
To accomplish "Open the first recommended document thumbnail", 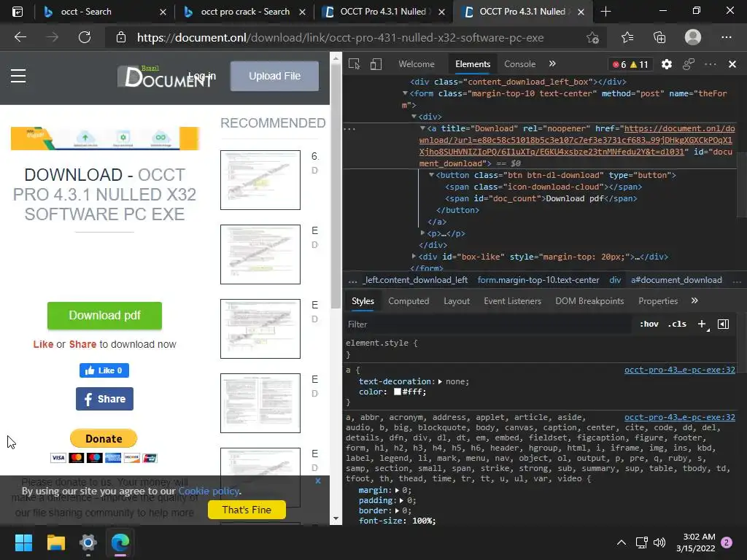I will point(260,180).
